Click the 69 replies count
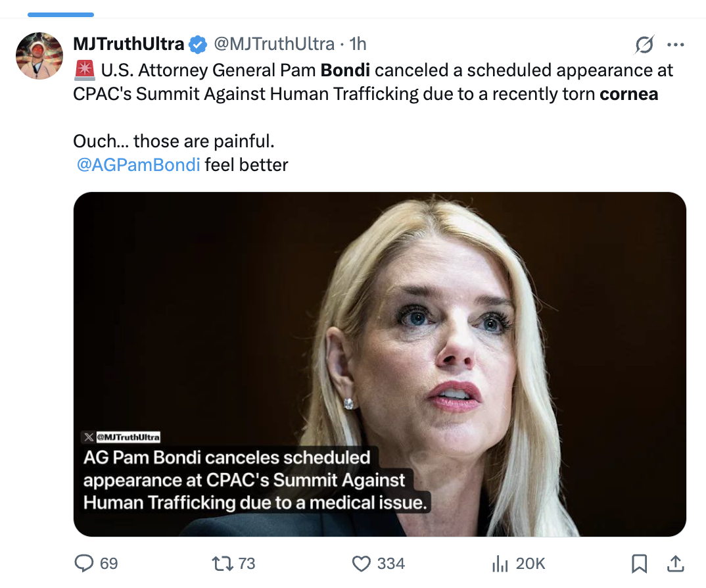 pos(109,564)
